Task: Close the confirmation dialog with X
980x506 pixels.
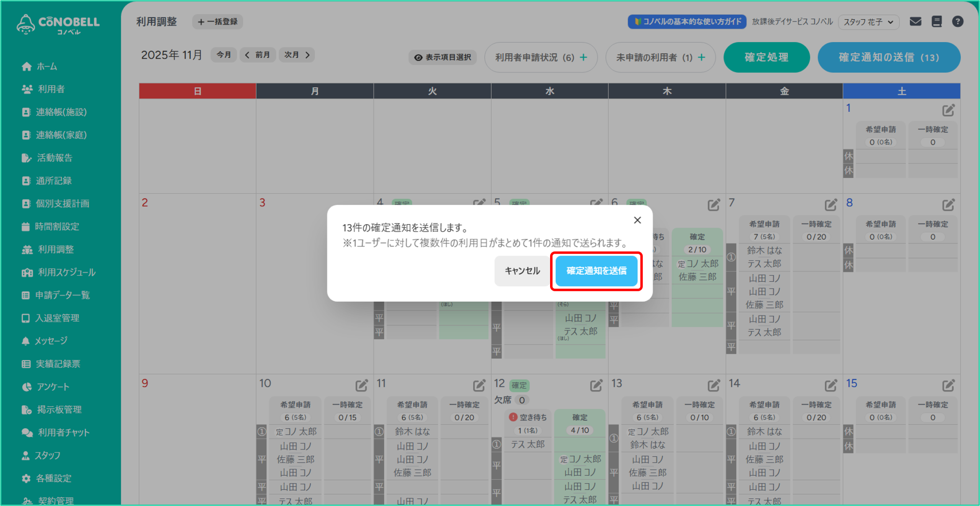Action: [637, 220]
